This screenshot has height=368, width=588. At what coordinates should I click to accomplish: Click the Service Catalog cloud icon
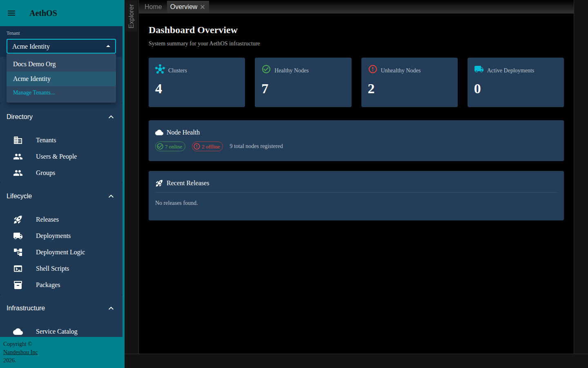[18, 332]
